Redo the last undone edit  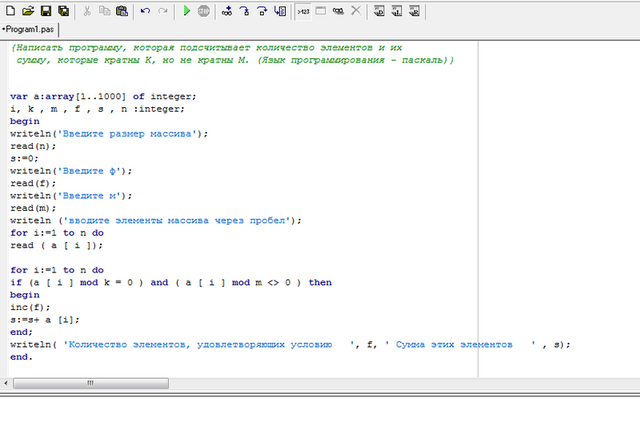(x=163, y=11)
